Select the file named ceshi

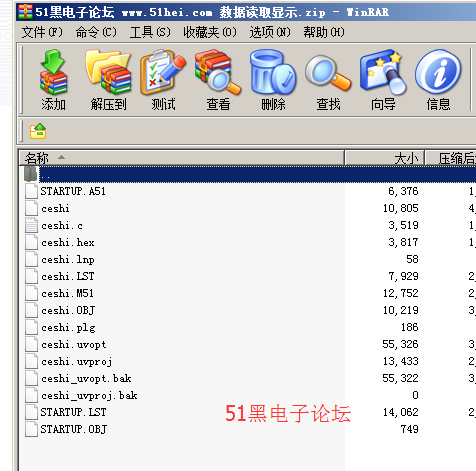coord(55,208)
